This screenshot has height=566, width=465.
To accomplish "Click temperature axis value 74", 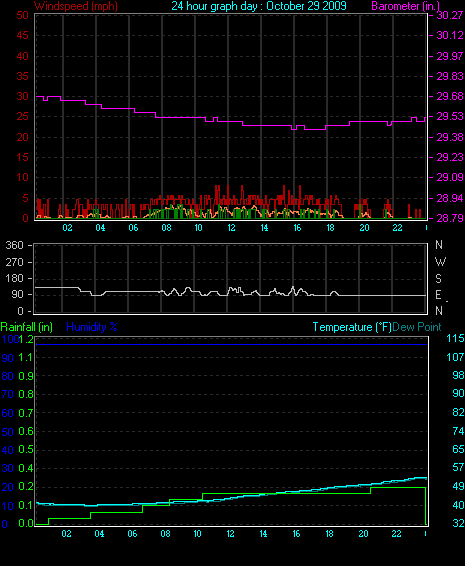I will click(x=458, y=431).
